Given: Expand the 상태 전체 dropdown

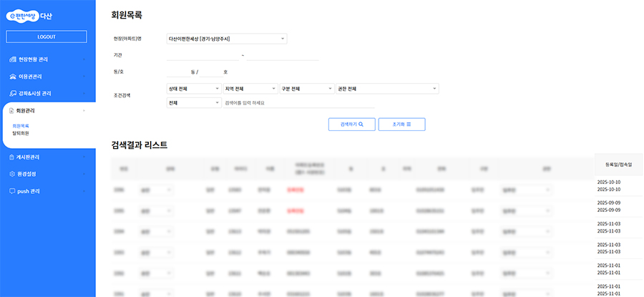Looking at the screenshot, I should tap(193, 89).
